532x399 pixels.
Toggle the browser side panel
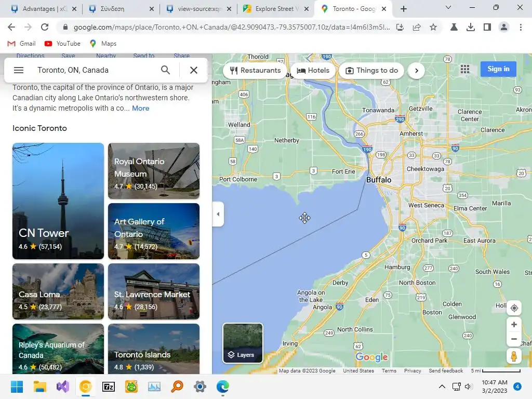pos(487,27)
